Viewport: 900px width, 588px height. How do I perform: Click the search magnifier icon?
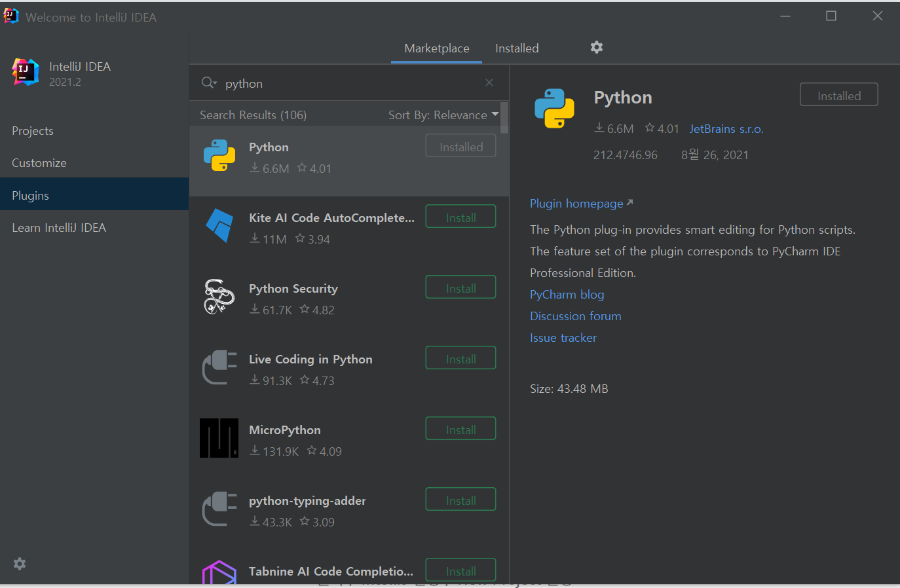209,83
